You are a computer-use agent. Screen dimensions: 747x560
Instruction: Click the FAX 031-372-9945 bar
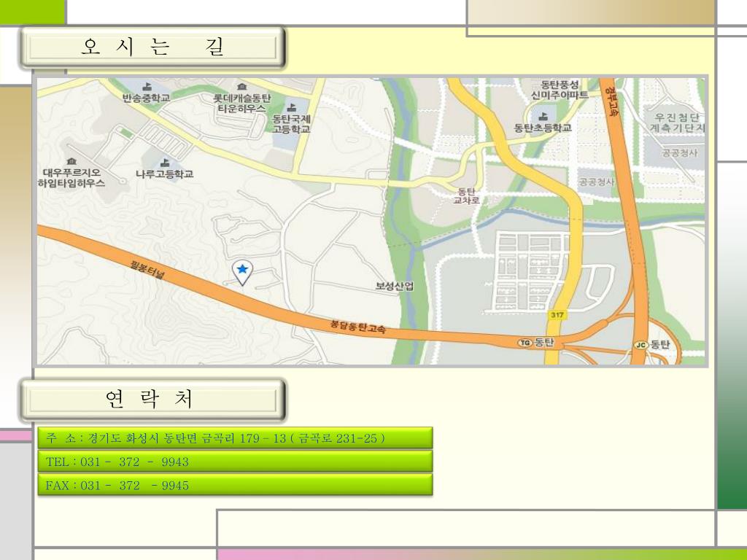coord(236,485)
